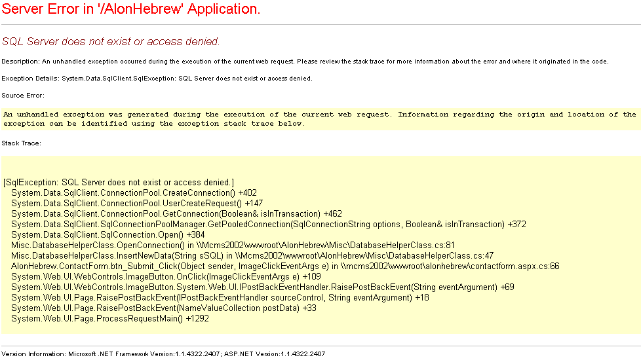Image resolution: width=641 pixels, height=364 pixels.
Task: Click the 'Exception Details:' label
Action: (31, 79)
